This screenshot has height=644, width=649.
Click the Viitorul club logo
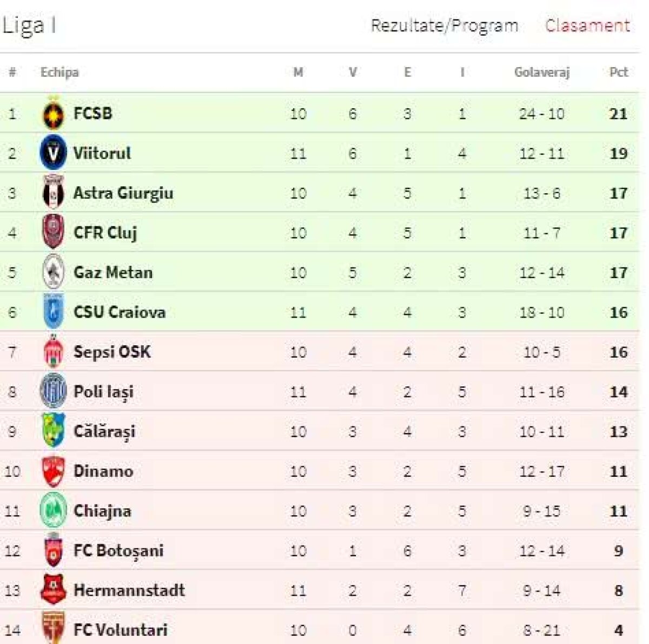point(54,153)
